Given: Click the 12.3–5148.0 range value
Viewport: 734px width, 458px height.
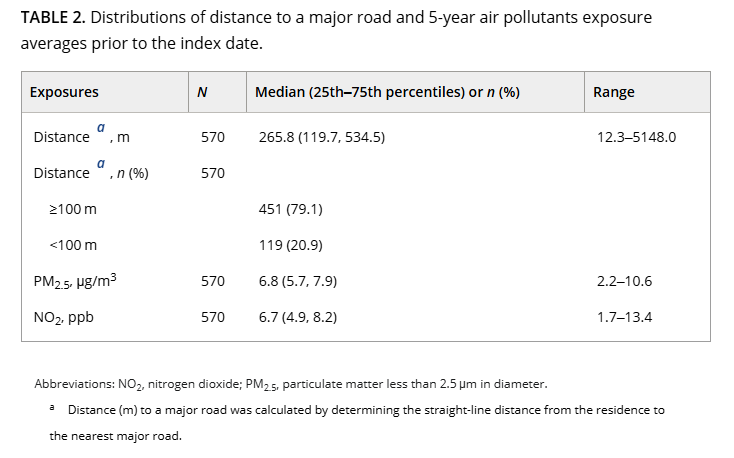Looking at the screenshot, I should pos(636,137).
